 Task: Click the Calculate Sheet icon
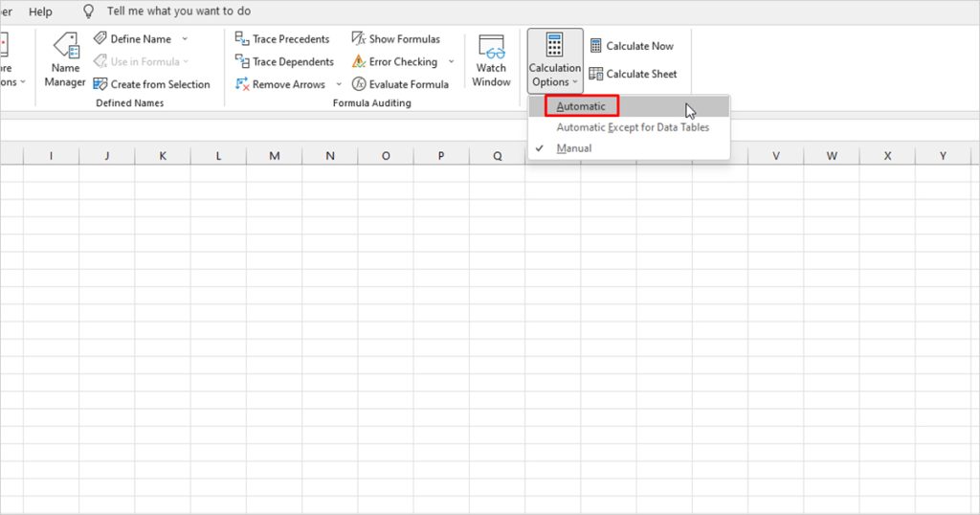pos(595,74)
